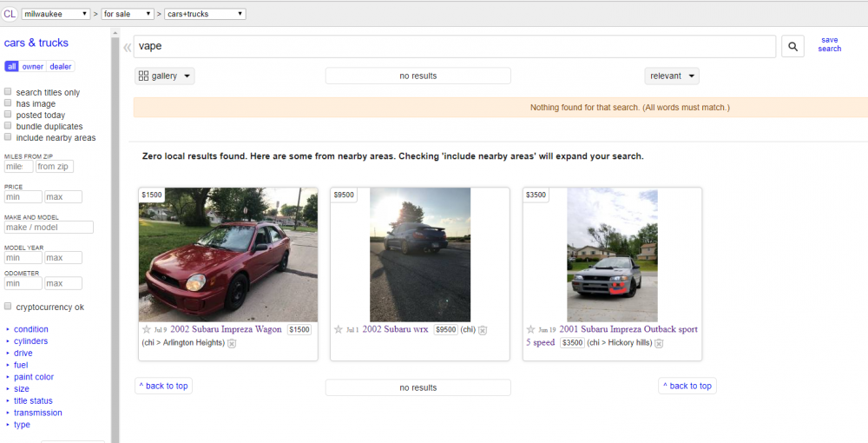Image resolution: width=868 pixels, height=443 pixels.
Task: Favorite the 2001 Subaru Impreza Outback sport star
Action: [x=530, y=329]
